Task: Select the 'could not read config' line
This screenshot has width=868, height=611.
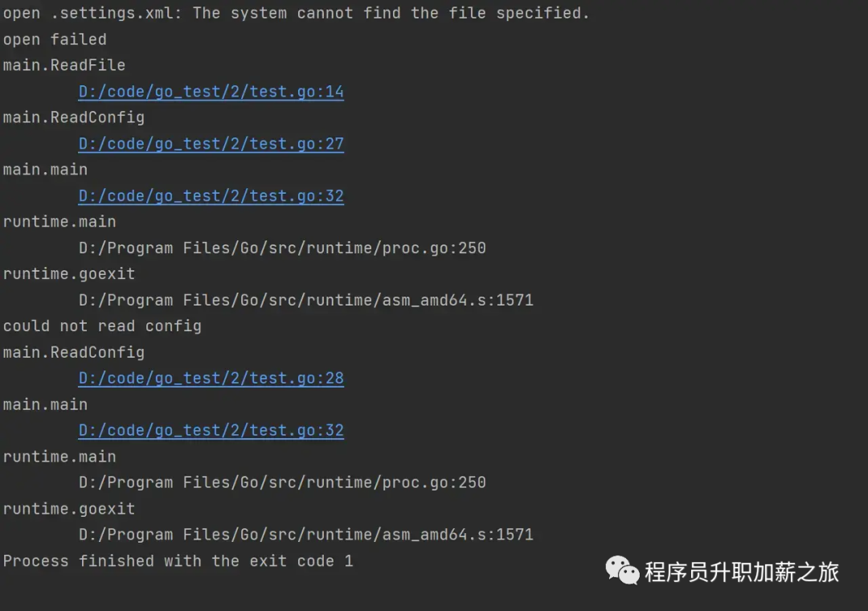Action: click(102, 326)
